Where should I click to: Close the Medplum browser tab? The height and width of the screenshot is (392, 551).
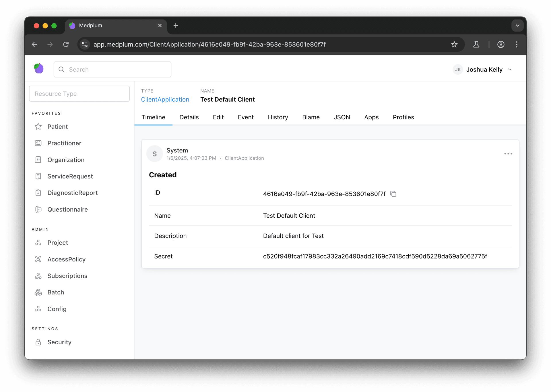(x=160, y=26)
